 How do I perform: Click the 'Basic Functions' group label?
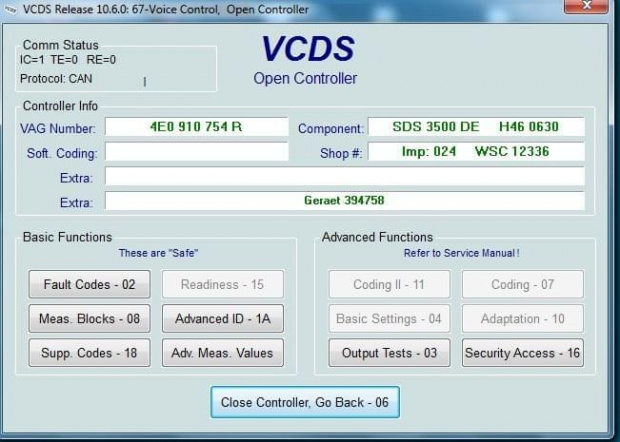68,237
